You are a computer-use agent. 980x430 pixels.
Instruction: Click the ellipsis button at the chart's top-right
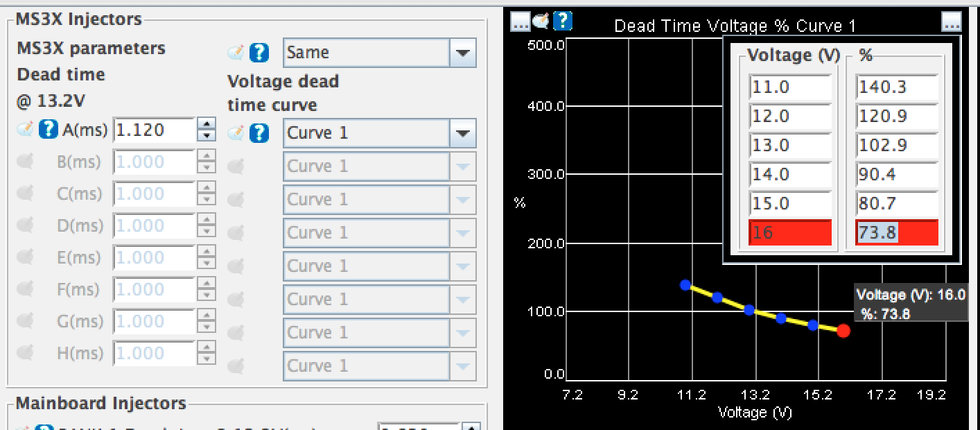(x=952, y=22)
